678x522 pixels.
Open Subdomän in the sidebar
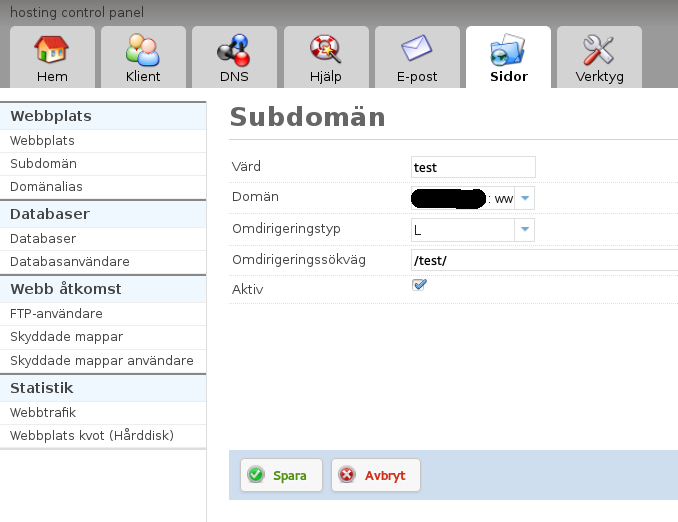point(43,163)
